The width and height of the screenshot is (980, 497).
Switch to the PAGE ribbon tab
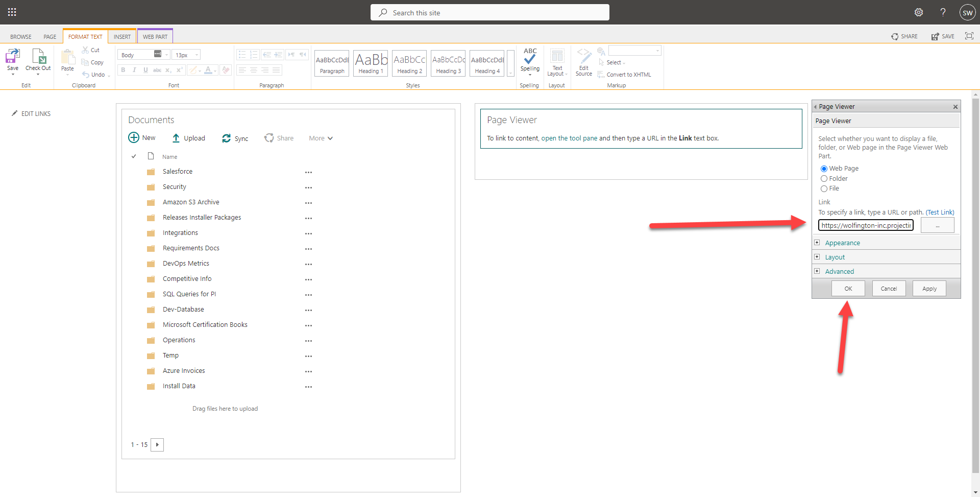50,37
